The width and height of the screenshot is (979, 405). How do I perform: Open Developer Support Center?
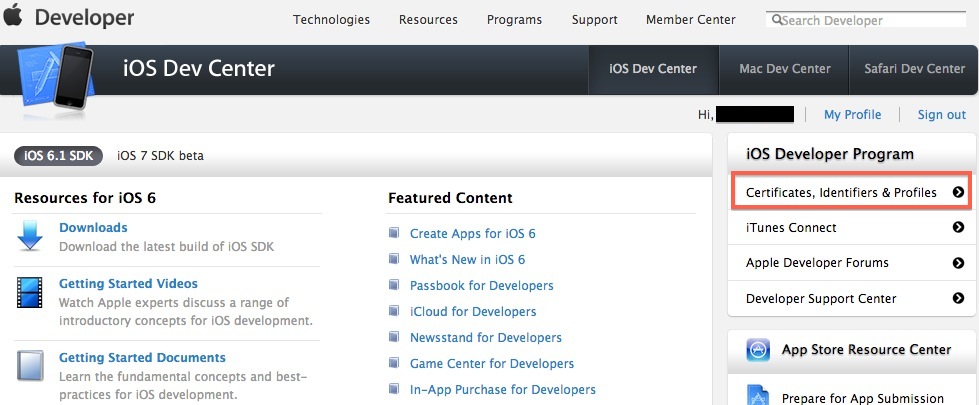852,298
